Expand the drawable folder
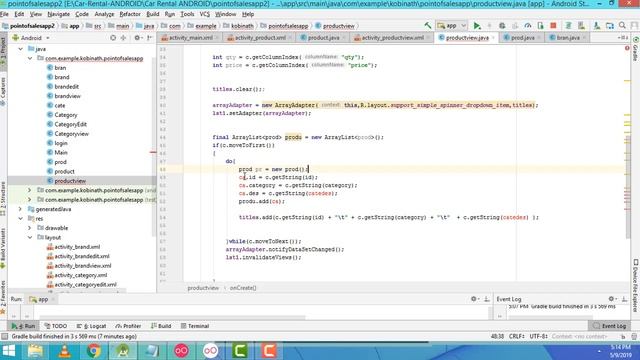640x360 pixels. [x=30, y=228]
